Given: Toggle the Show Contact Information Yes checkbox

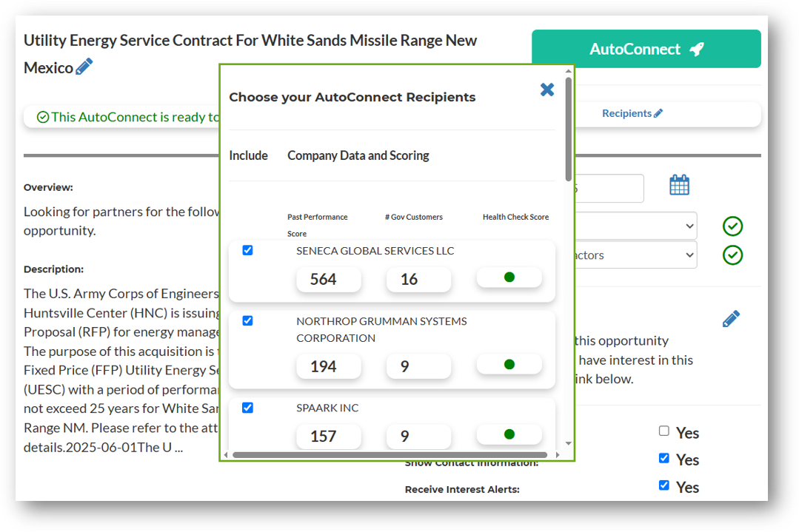Looking at the screenshot, I should [x=664, y=458].
